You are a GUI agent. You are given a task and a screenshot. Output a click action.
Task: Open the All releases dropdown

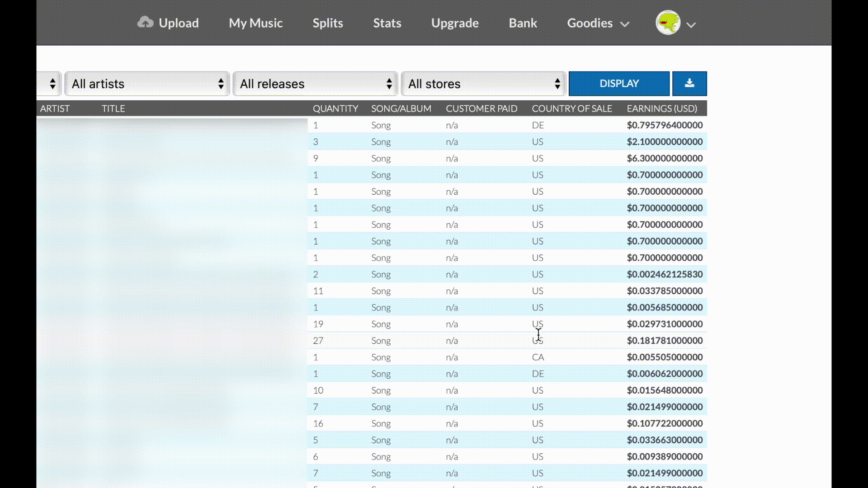tap(315, 84)
